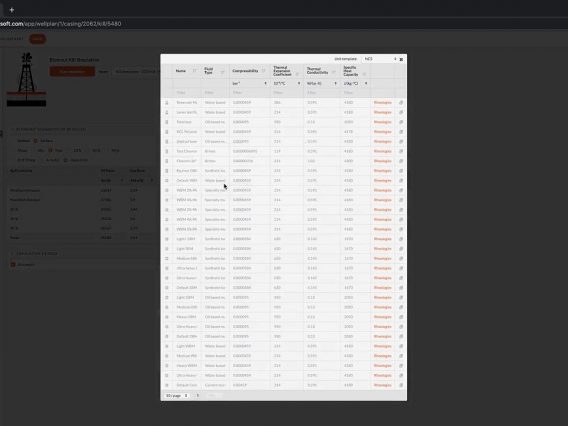
Task: Select Light WBM name cell
Action: [186, 346]
